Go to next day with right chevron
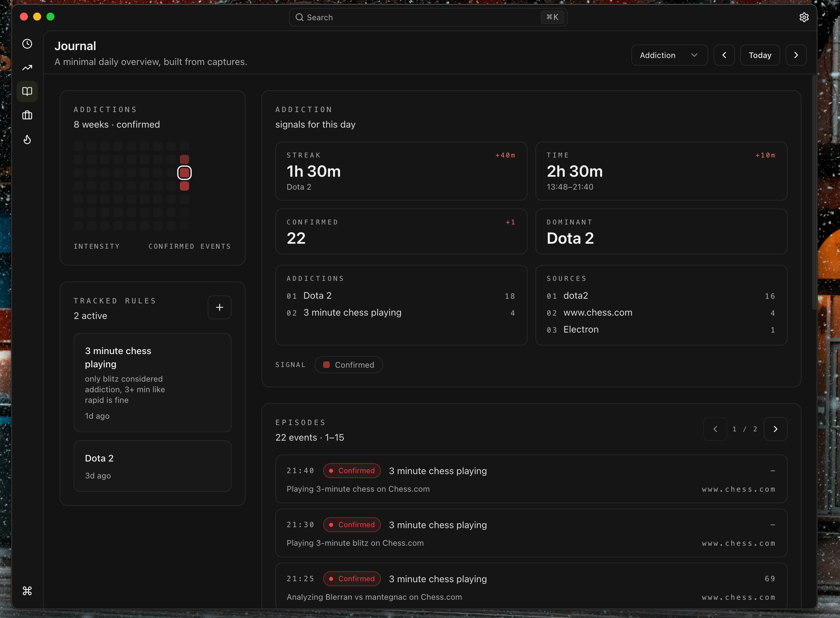Viewport: 840px width, 618px height. pos(796,55)
